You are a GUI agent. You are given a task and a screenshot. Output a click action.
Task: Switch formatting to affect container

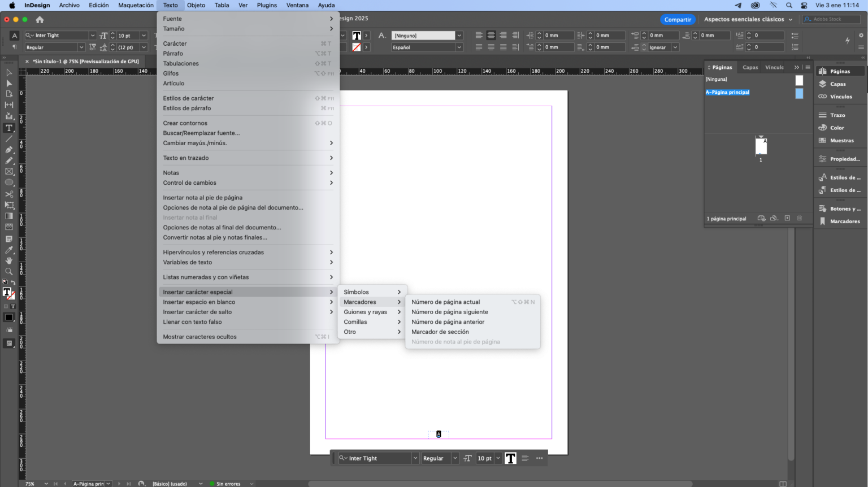[6, 306]
